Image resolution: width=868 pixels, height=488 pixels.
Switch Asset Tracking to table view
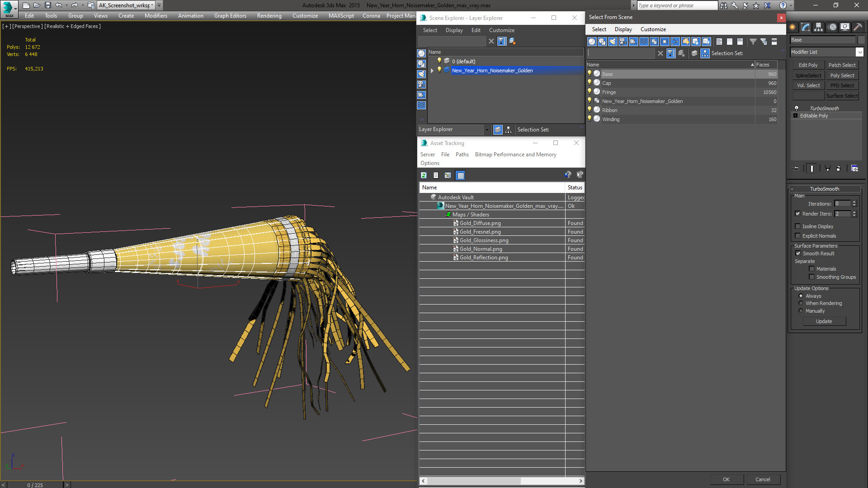pyautogui.click(x=460, y=175)
